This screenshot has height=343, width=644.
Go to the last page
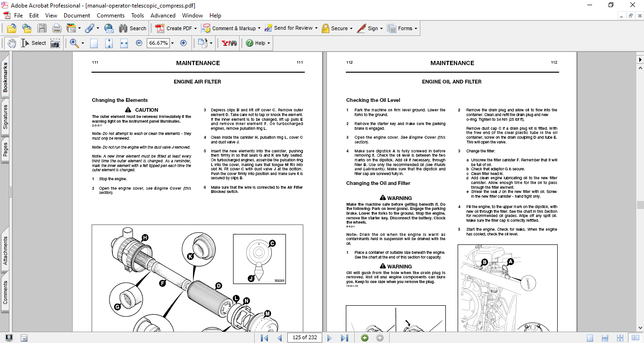coord(344,338)
